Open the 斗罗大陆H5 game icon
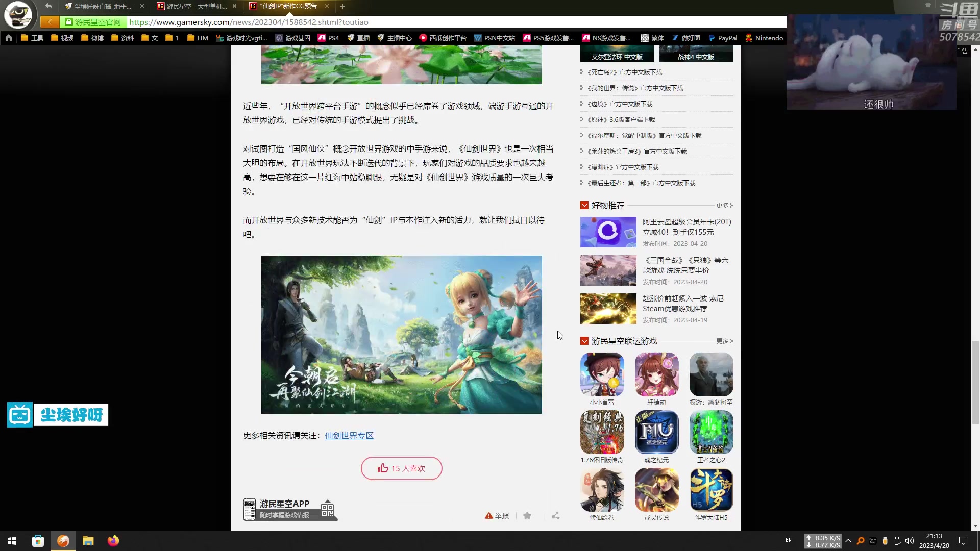The width and height of the screenshot is (980, 551). [711, 490]
